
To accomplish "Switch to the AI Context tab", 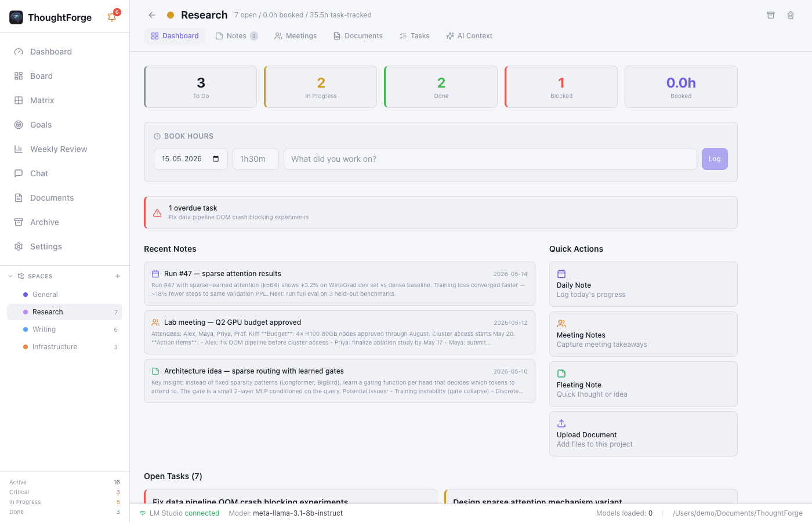I will click(x=469, y=36).
